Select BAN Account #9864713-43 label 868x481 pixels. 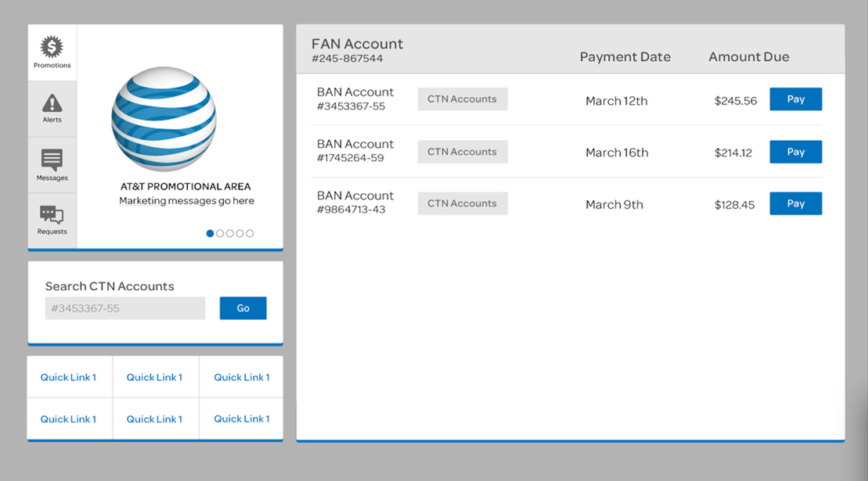point(355,203)
